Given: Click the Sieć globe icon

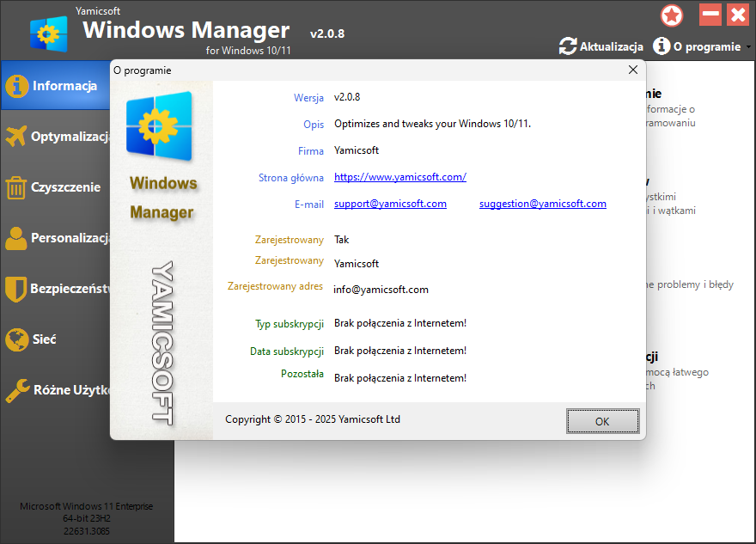Looking at the screenshot, I should click(17, 339).
